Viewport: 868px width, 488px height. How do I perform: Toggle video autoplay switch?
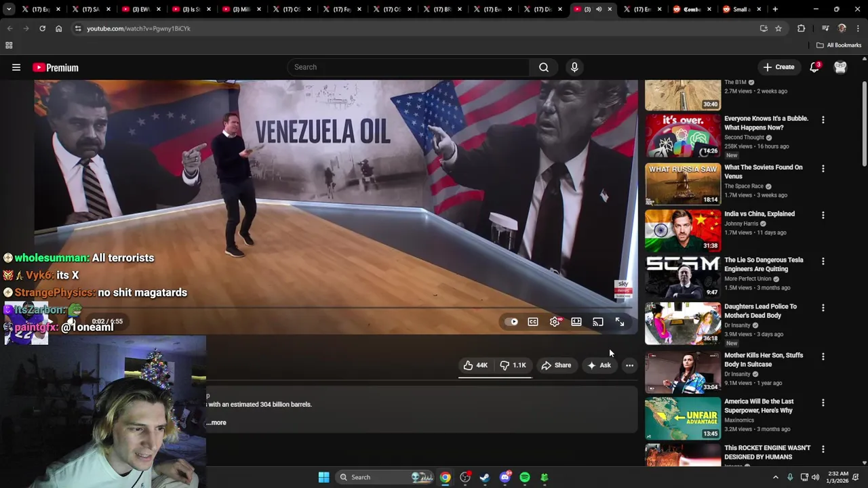click(511, 322)
